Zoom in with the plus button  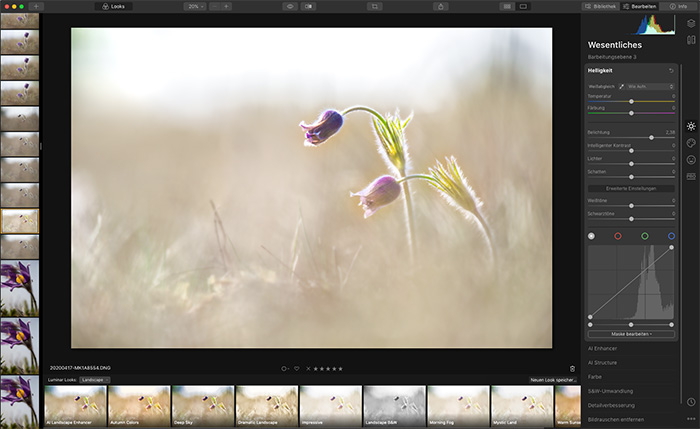(226, 6)
